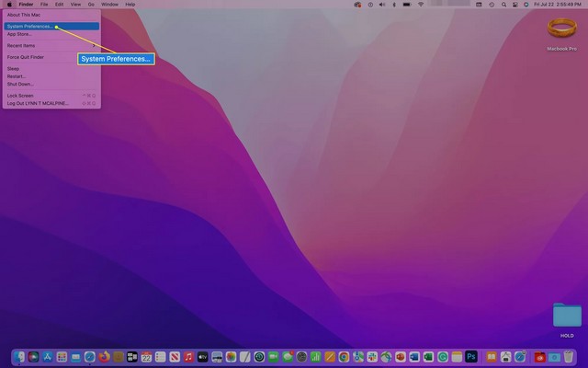
Task: Open the HOLD folder on desktop
Action: click(567, 316)
